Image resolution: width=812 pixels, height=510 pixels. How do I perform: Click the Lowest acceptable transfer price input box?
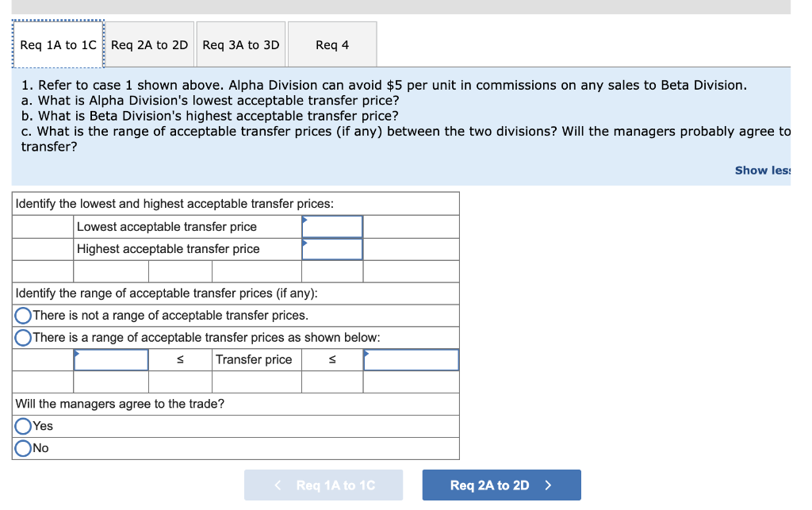(x=331, y=226)
